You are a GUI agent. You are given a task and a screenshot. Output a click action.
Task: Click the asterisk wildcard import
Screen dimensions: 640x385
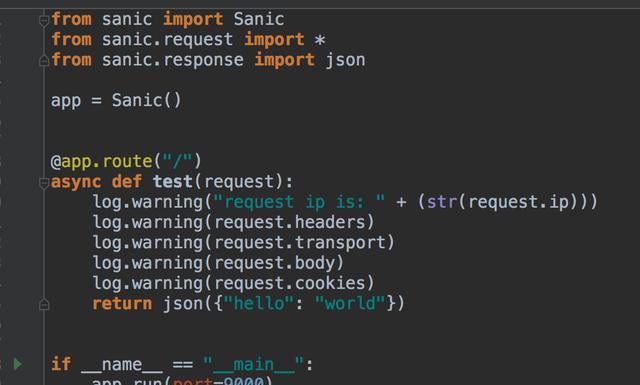(x=320, y=40)
